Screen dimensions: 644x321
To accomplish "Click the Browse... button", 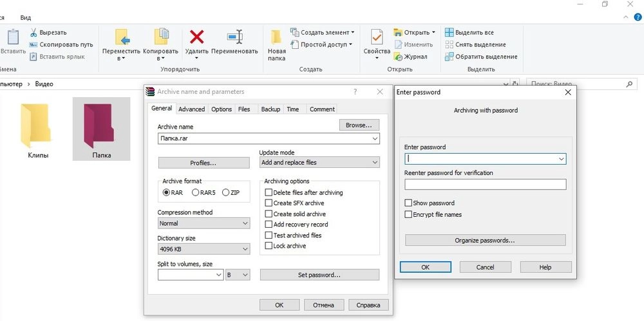I will [359, 125].
